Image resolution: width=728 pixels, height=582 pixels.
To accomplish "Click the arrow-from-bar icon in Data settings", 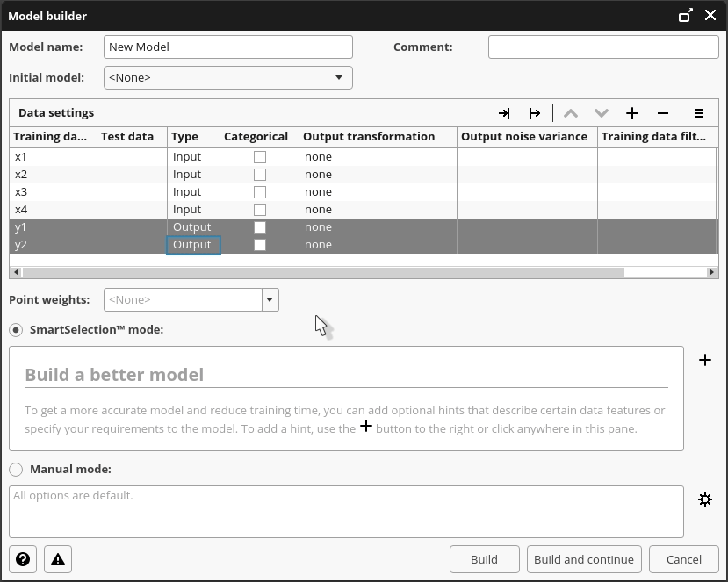I will 535,113.
